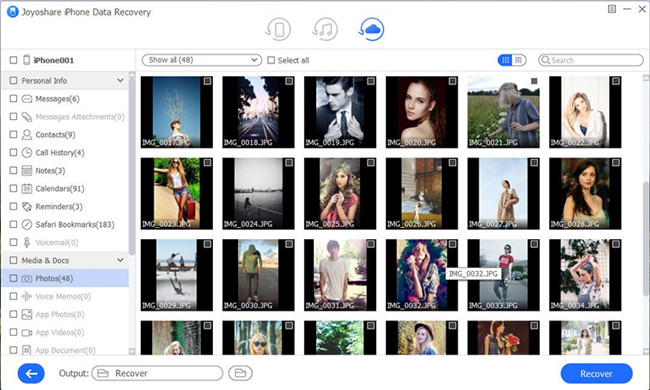
Task: Click the App Videos camcorder icon
Action: click(x=27, y=332)
